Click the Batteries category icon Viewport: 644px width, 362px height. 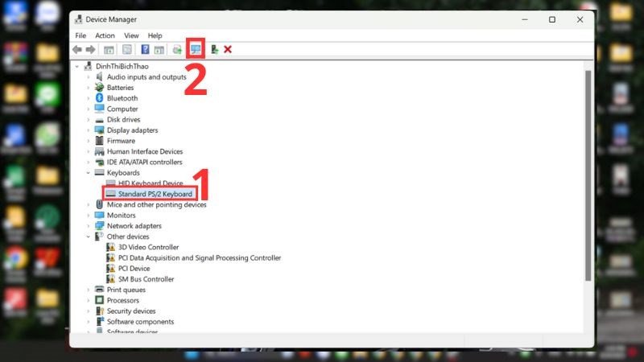[99, 88]
